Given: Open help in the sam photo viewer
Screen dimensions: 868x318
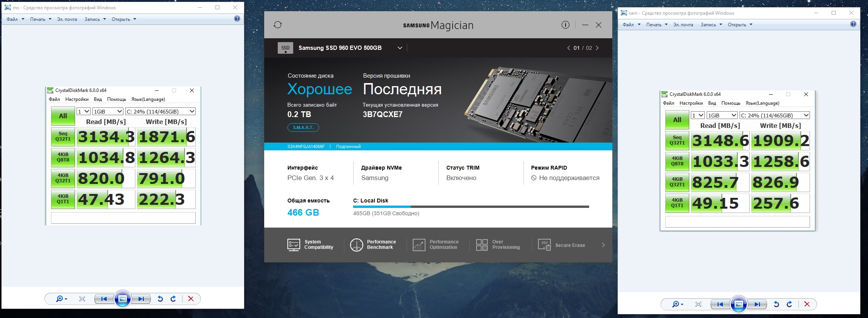Looking at the screenshot, I should click(x=853, y=24).
